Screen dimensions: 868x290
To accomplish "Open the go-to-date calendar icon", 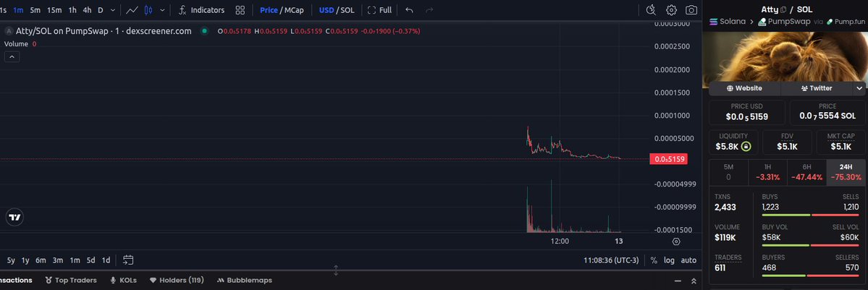I will tap(128, 260).
